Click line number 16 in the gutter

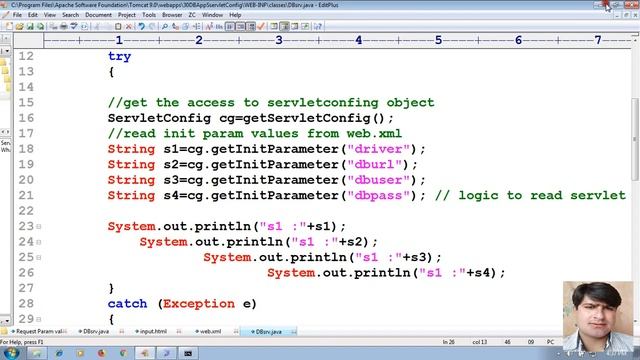click(x=26, y=118)
